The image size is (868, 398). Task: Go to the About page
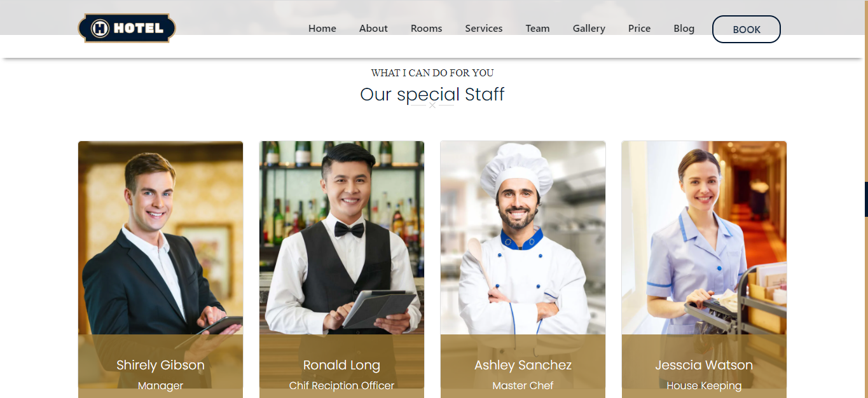click(x=373, y=29)
